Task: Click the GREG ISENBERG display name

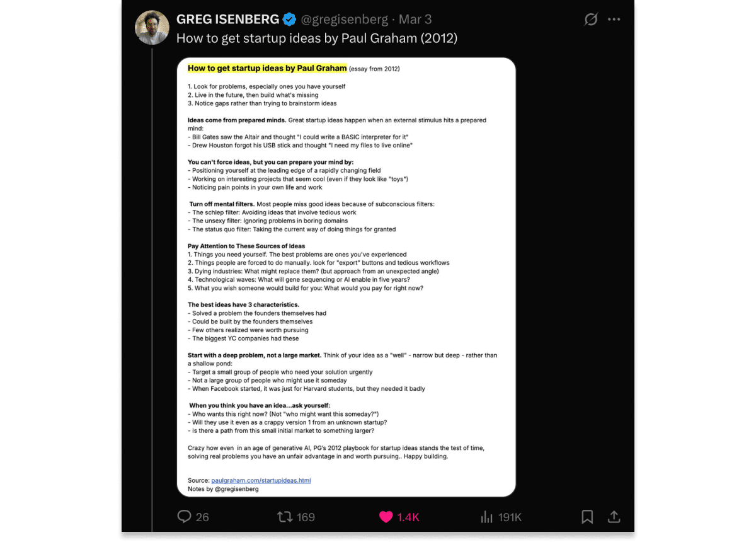Action: click(x=228, y=20)
